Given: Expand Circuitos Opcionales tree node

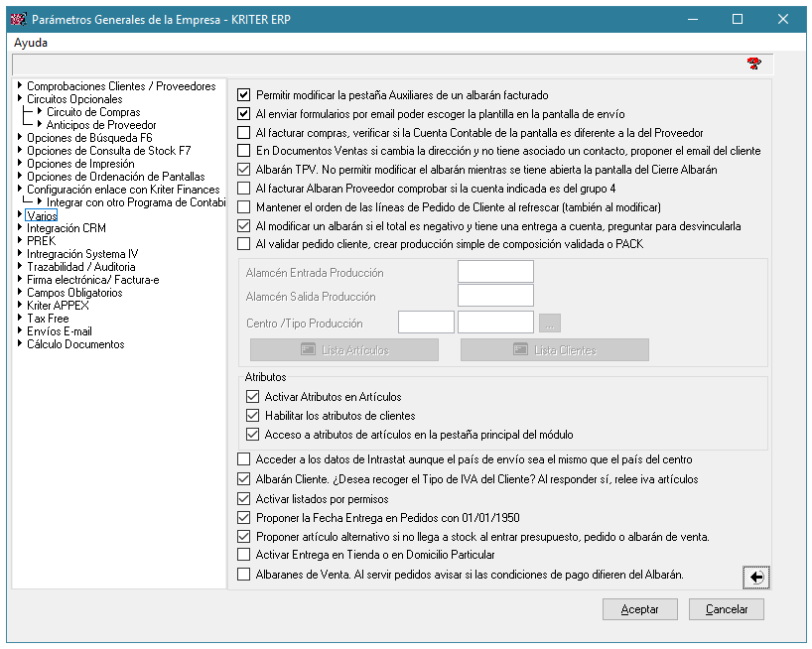Looking at the screenshot, I should (20, 97).
